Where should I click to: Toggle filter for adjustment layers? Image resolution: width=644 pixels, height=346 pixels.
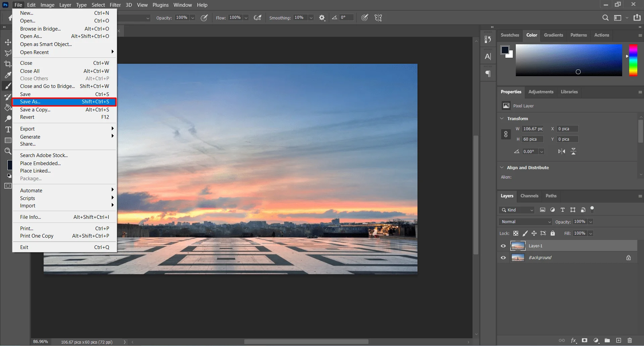tap(553, 210)
